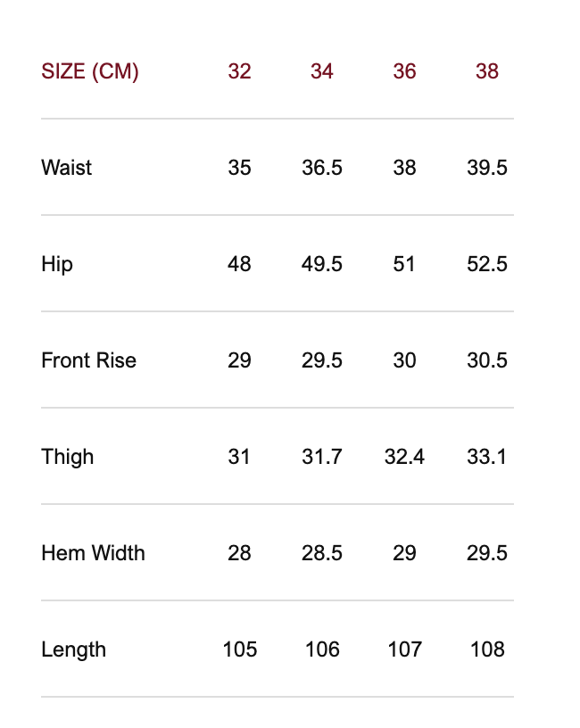Select the size 32 column header

click(x=239, y=71)
